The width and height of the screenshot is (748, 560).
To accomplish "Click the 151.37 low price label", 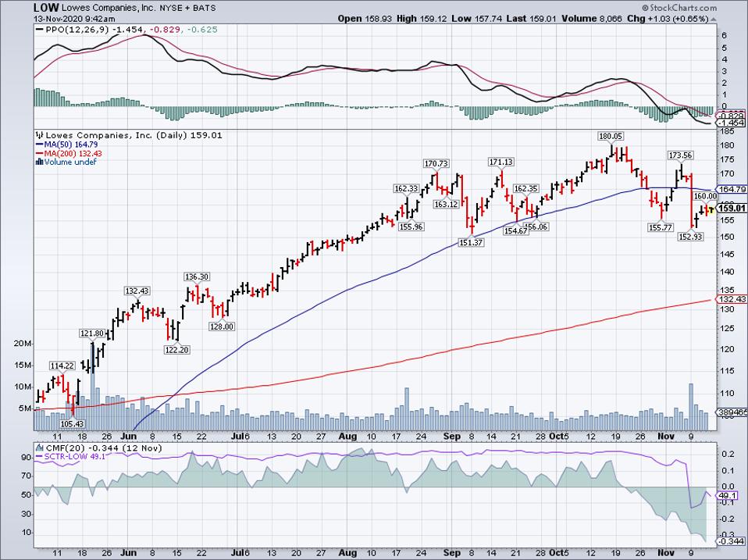I will pyautogui.click(x=472, y=243).
